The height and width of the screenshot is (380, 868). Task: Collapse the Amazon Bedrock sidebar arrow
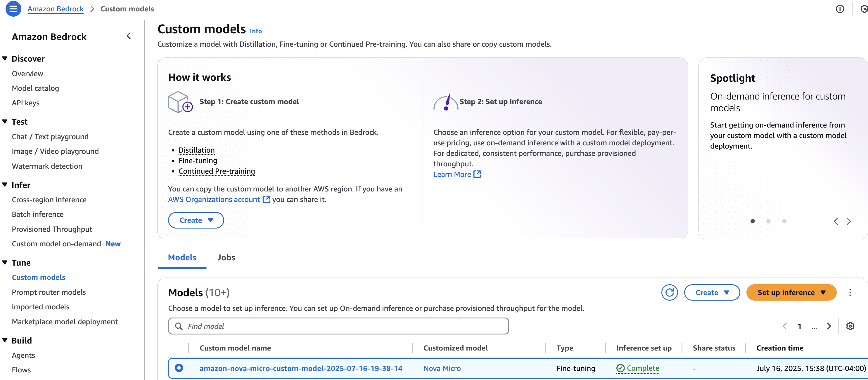tap(129, 36)
